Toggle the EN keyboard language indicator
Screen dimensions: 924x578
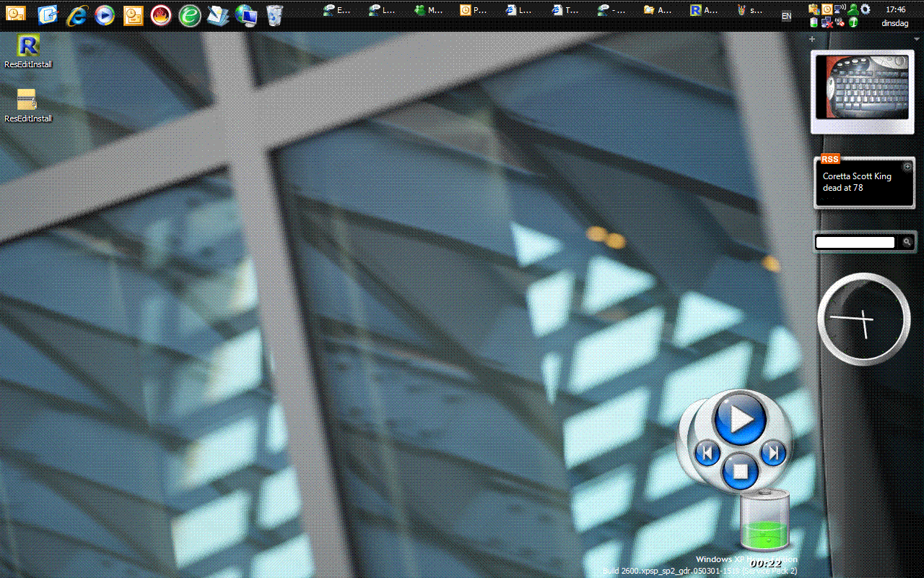786,16
